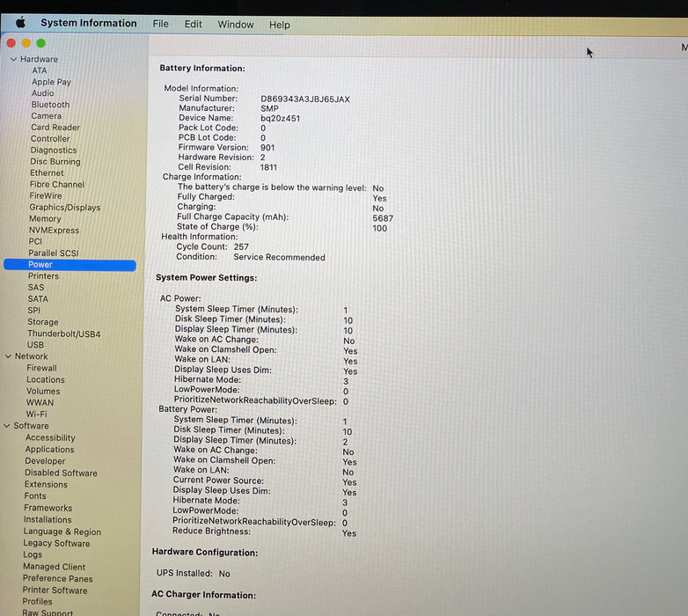This screenshot has height=616, width=688.
Task: Select Thunderbolt/USB4 in the sidebar
Action: pos(64,334)
